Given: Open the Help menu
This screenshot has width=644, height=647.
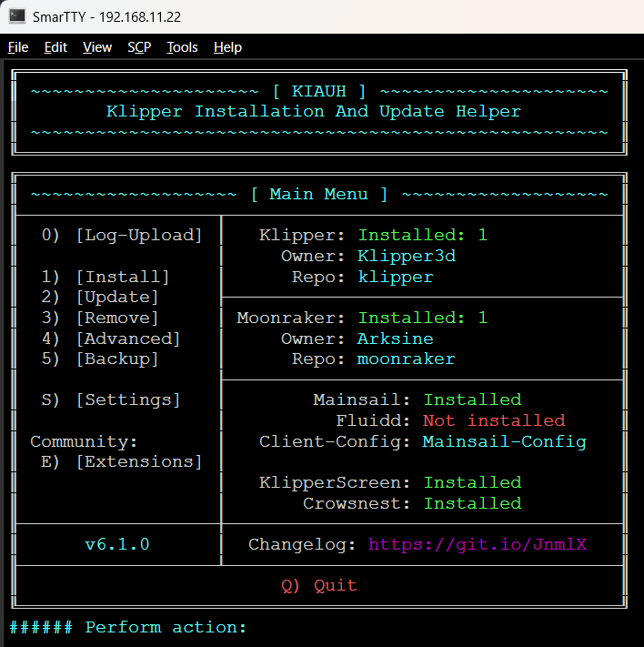Looking at the screenshot, I should point(227,47).
